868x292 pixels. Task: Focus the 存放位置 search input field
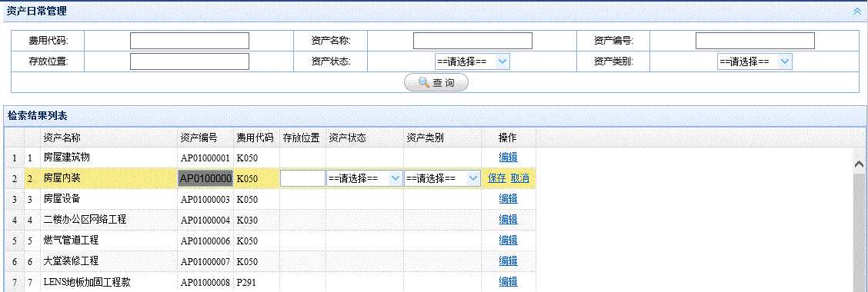189,61
